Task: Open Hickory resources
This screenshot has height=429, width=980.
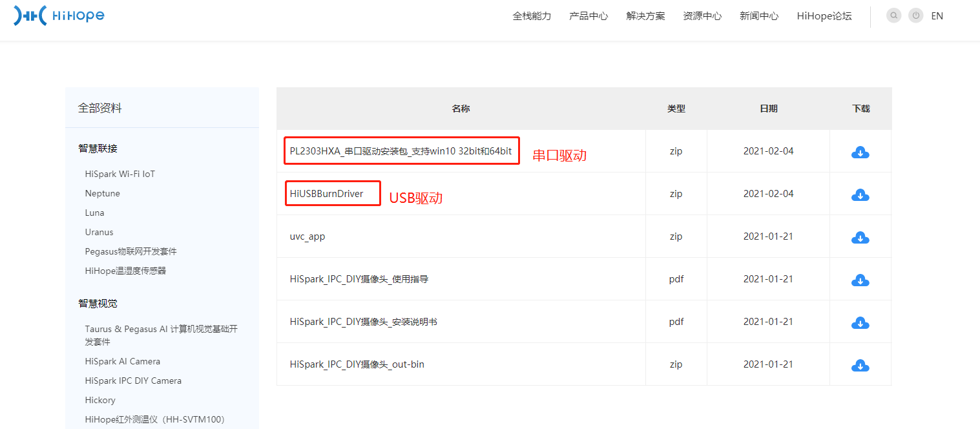Action: coord(100,400)
